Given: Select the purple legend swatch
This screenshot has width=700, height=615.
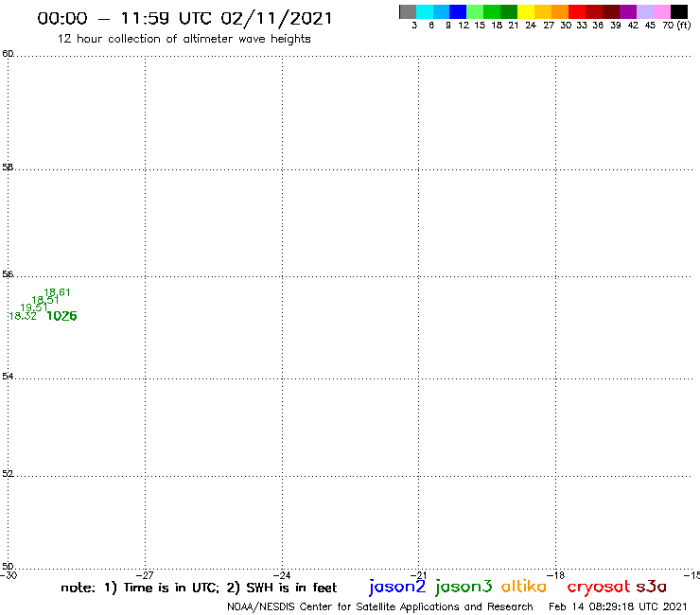Looking at the screenshot, I should [628, 11].
